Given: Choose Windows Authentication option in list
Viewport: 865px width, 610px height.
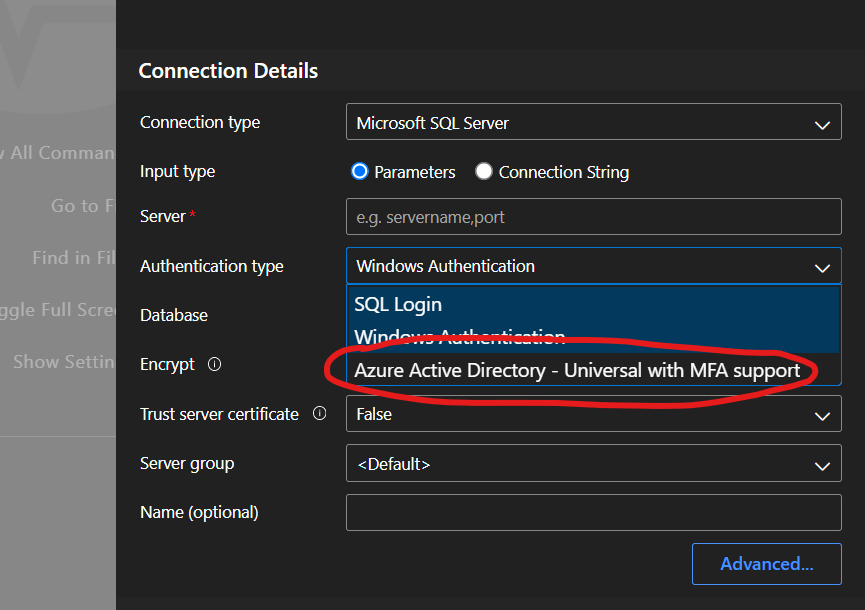Looking at the screenshot, I should [x=594, y=337].
